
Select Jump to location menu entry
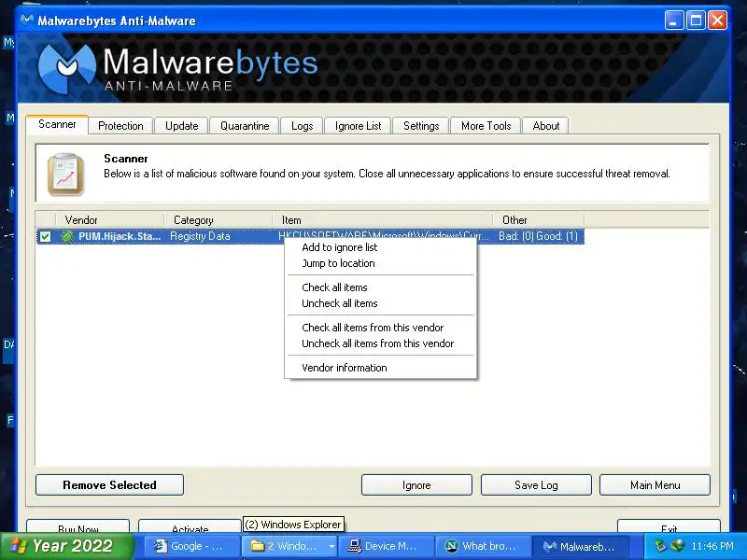(381, 263)
